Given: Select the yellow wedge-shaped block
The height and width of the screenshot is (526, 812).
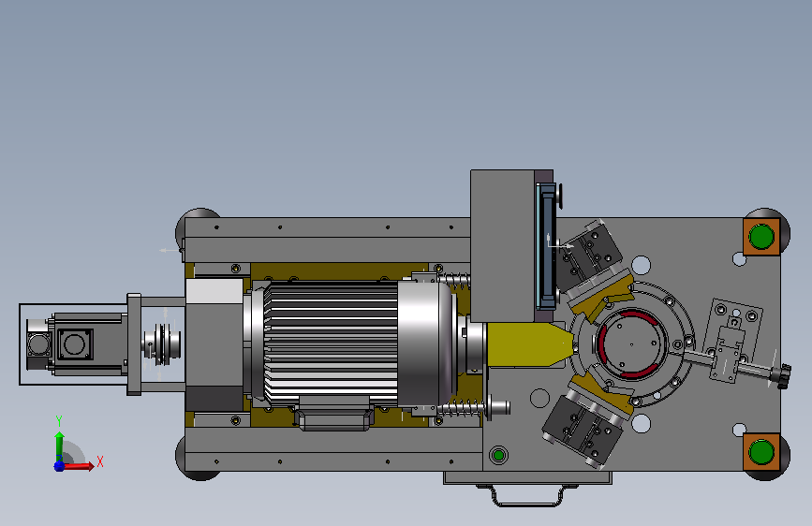Looking at the screenshot, I should point(529,344).
